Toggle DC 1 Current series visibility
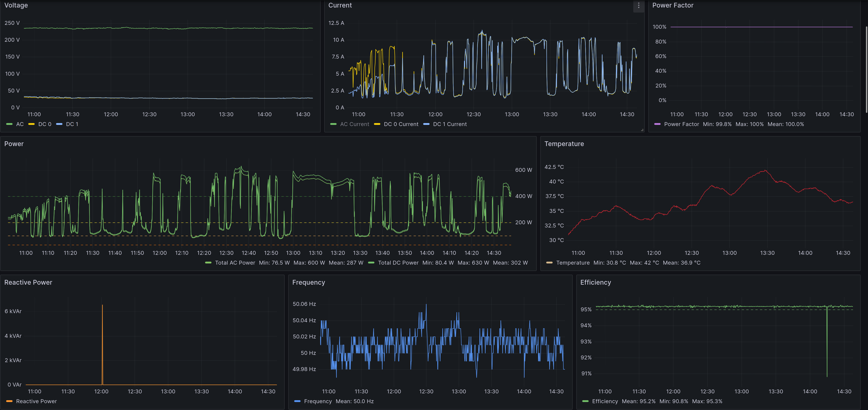This screenshot has width=868, height=410. (x=450, y=124)
